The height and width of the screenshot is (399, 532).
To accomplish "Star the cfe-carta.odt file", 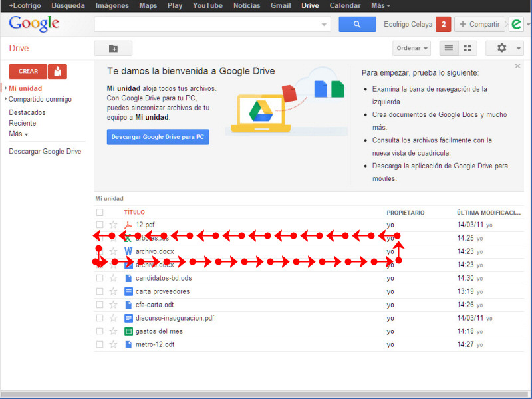I will click(x=113, y=305).
